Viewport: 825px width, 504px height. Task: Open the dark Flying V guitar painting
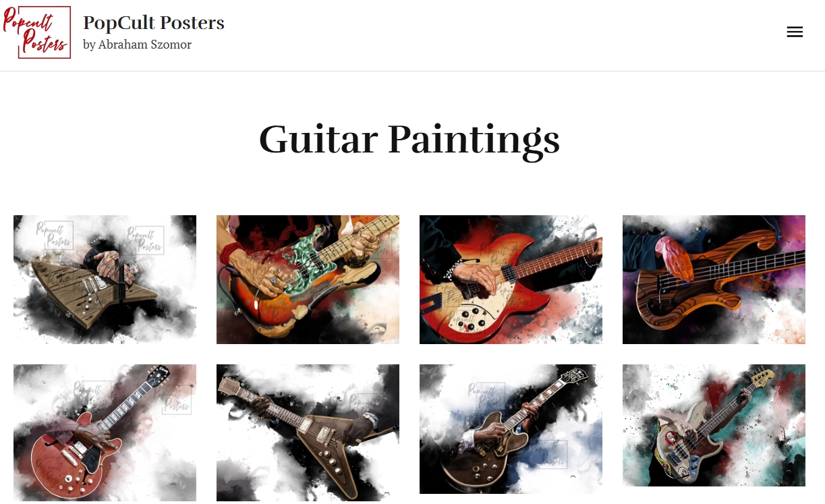(308, 432)
